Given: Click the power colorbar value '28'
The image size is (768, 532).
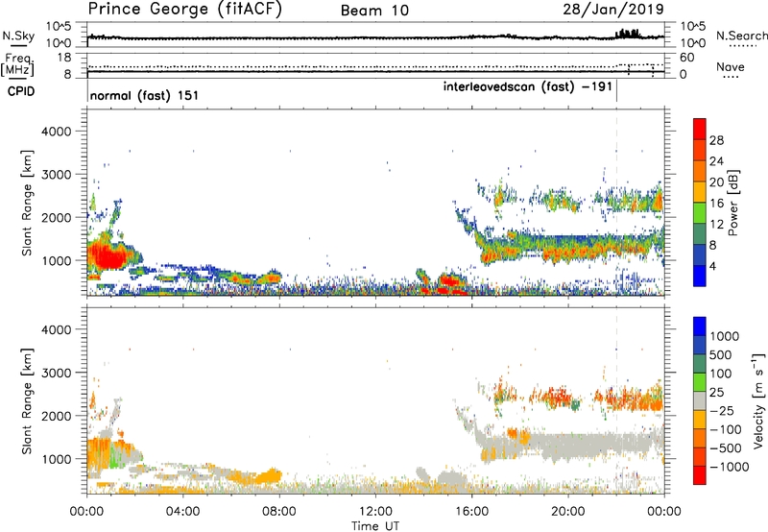Looking at the screenshot, I should 716,140.
